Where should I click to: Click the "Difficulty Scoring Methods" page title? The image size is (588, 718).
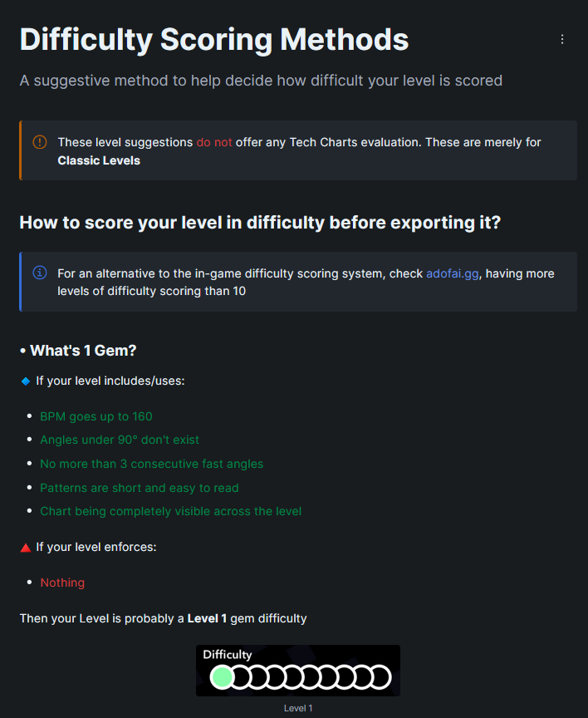tap(214, 39)
